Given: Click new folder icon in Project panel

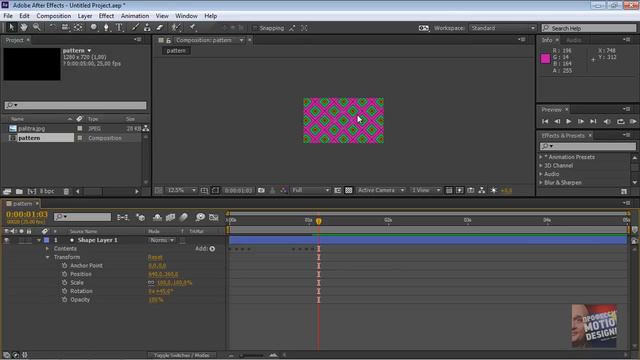Looking at the screenshot, I should (x=19, y=191).
